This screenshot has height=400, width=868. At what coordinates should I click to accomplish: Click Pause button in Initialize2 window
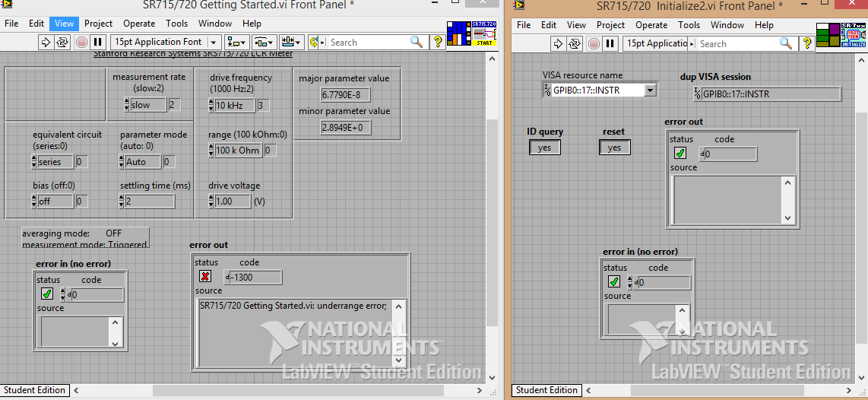(x=610, y=43)
